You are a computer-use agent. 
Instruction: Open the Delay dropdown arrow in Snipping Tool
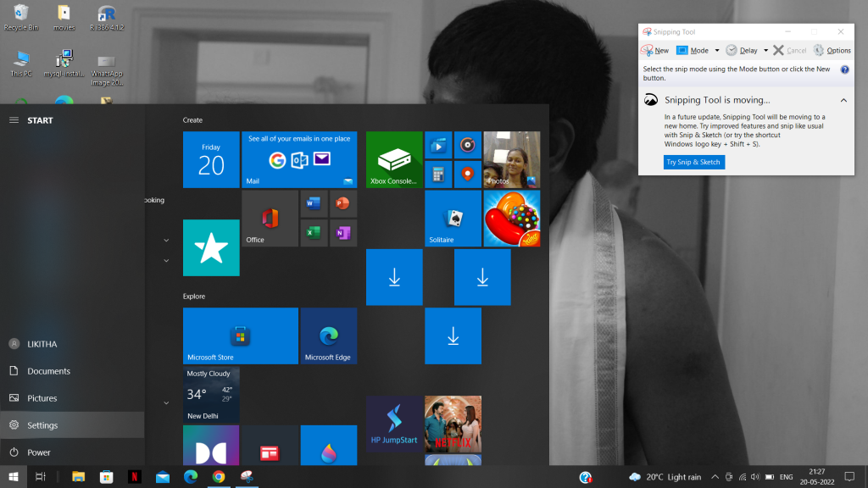pos(765,51)
